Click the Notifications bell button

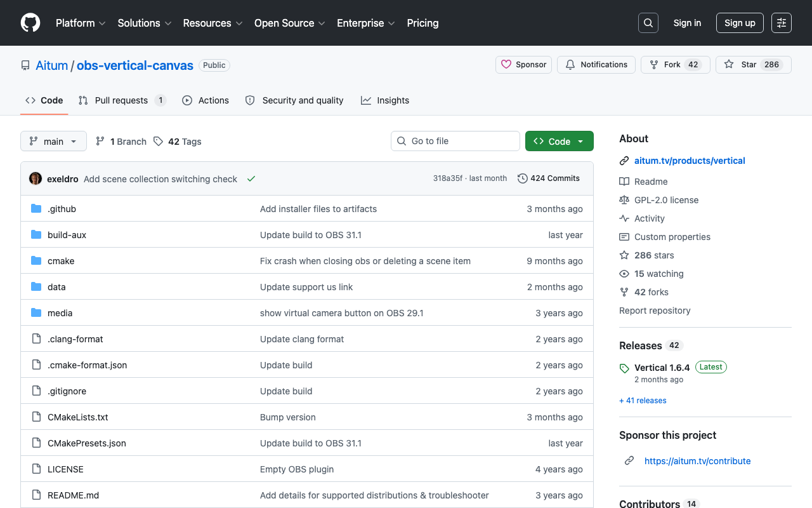coord(596,65)
